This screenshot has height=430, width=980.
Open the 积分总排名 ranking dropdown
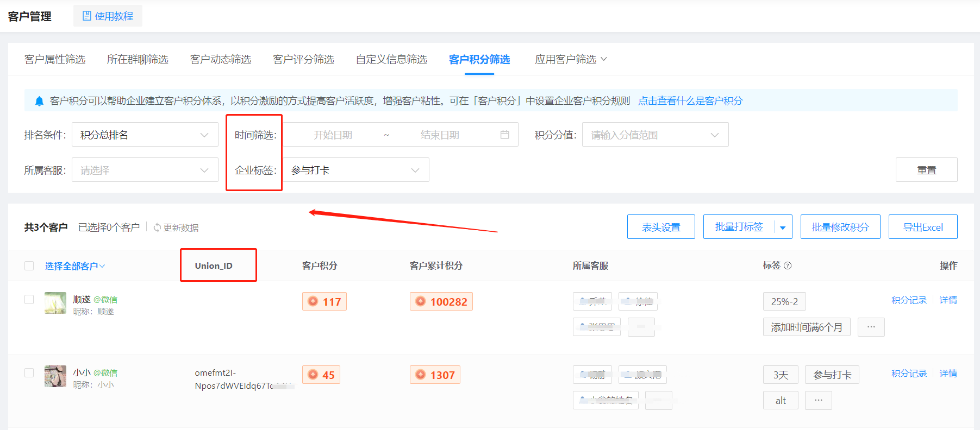pyautogui.click(x=145, y=135)
